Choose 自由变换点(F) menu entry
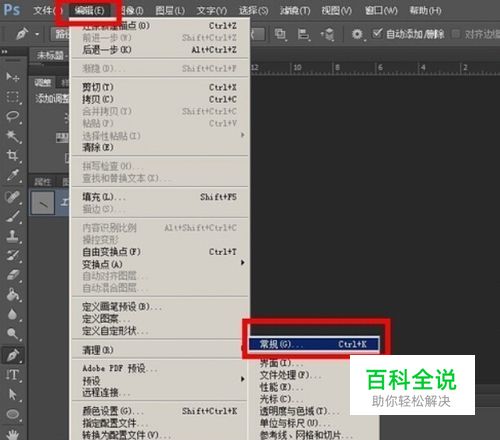The width and height of the screenshot is (500, 440). click(x=160, y=252)
